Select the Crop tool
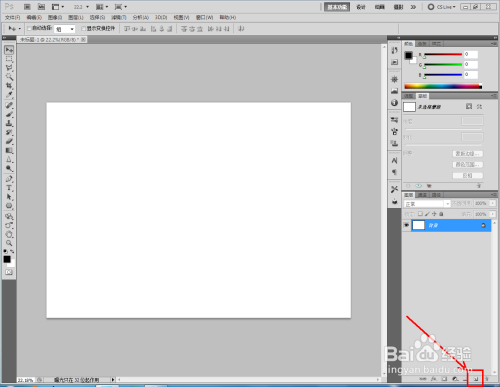 click(x=9, y=86)
